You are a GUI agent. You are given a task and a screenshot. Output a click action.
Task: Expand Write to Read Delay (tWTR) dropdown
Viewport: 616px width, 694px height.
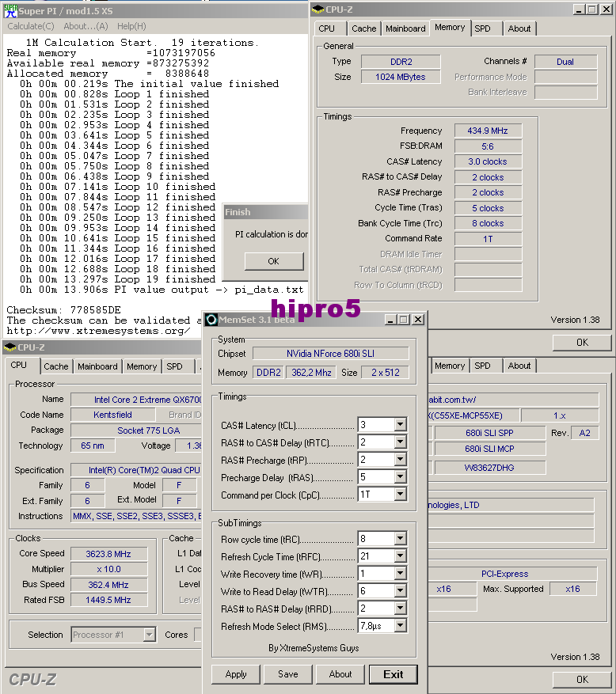pyautogui.click(x=400, y=590)
